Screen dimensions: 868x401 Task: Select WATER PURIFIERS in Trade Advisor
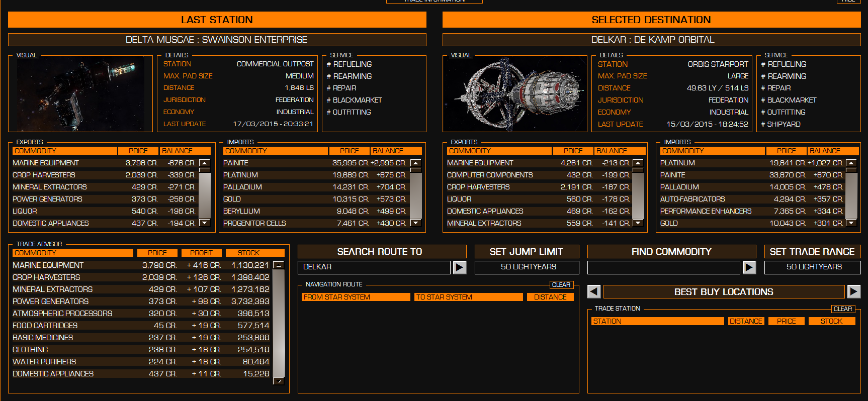[142, 362]
